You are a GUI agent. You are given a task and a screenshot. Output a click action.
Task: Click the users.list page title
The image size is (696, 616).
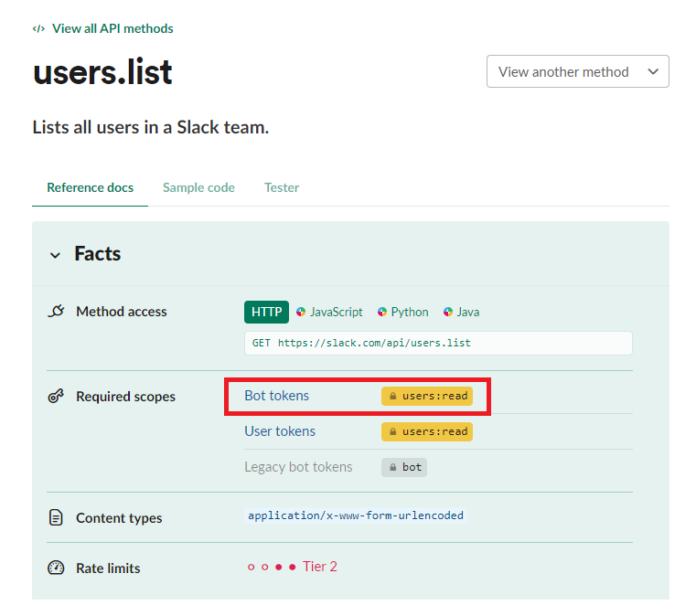[102, 72]
